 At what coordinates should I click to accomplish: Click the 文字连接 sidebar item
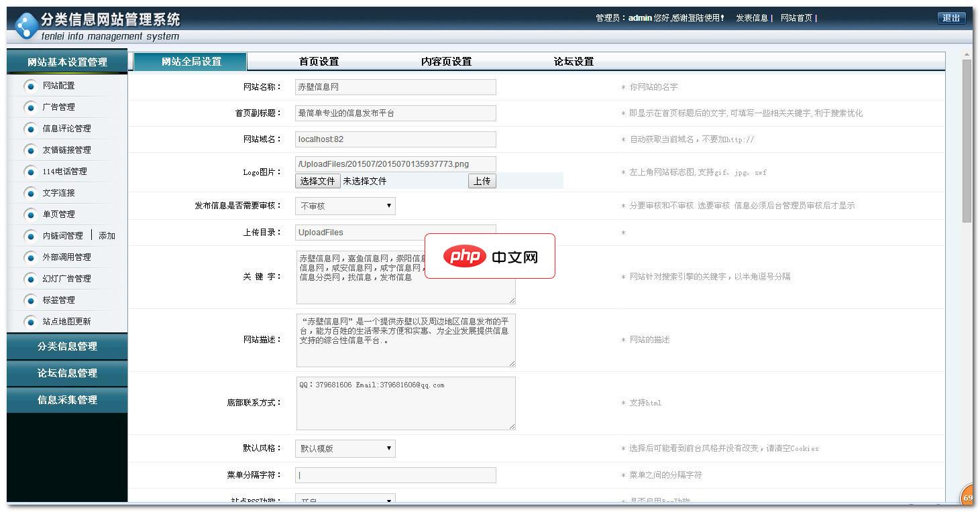coord(58,192)
